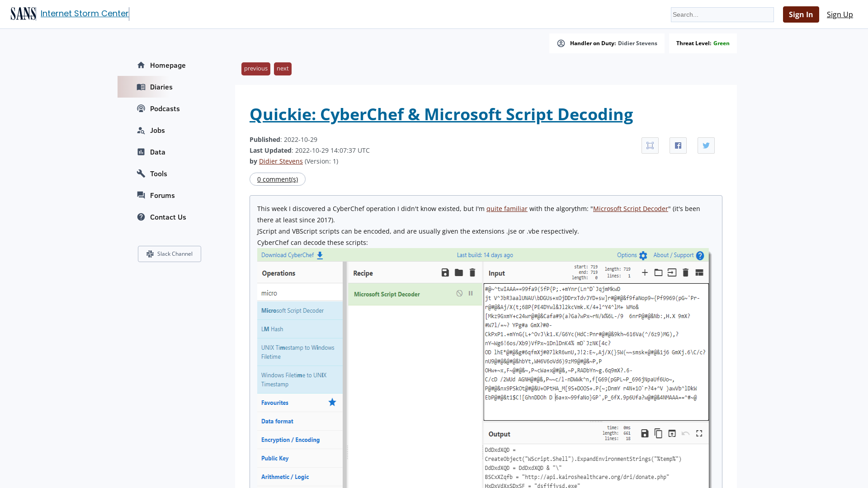This screenshot has height=488, width=868.
Task: Maximise the Output pane in CyberChef
Action: tap(699, 433)
